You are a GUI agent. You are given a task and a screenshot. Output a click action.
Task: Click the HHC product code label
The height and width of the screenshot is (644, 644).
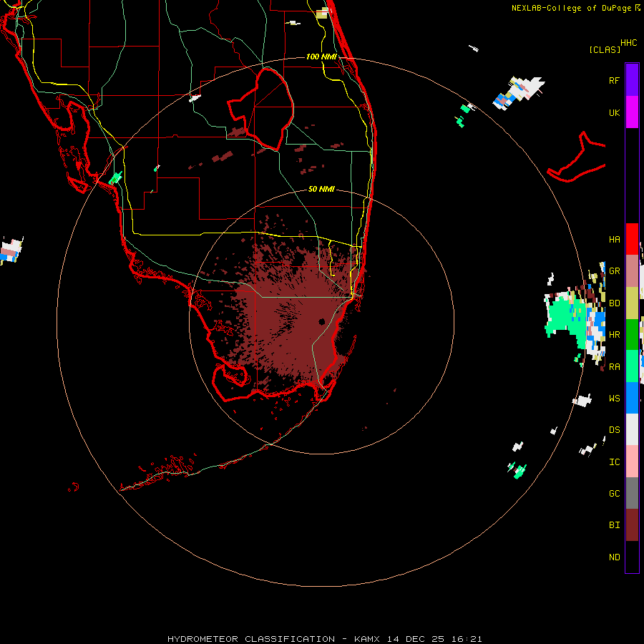[x=629, y=43]
